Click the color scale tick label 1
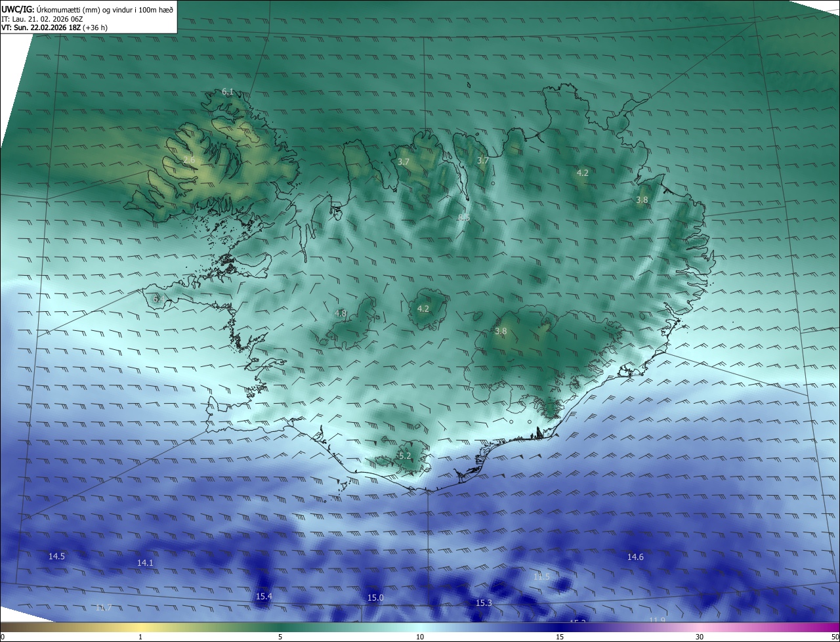The height and width of the screenshot is (642, 840). pyautogui.click(x=140, y=637)
